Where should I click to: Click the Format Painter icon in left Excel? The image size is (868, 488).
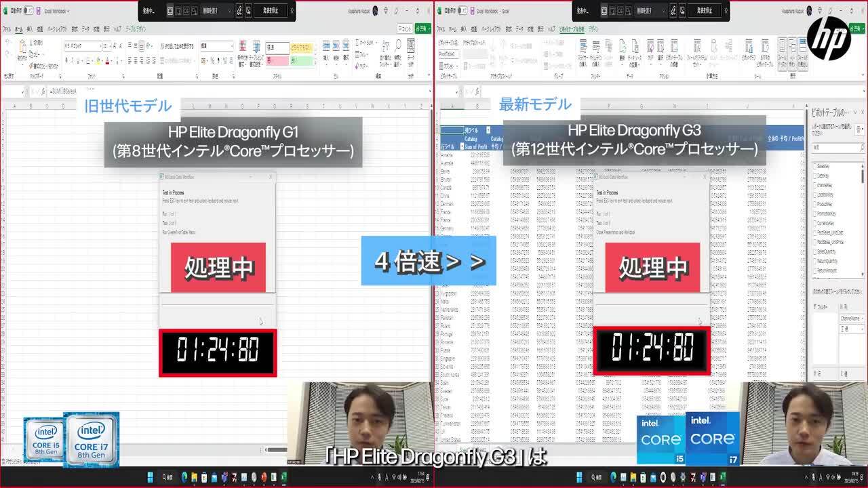click(32, 66)
